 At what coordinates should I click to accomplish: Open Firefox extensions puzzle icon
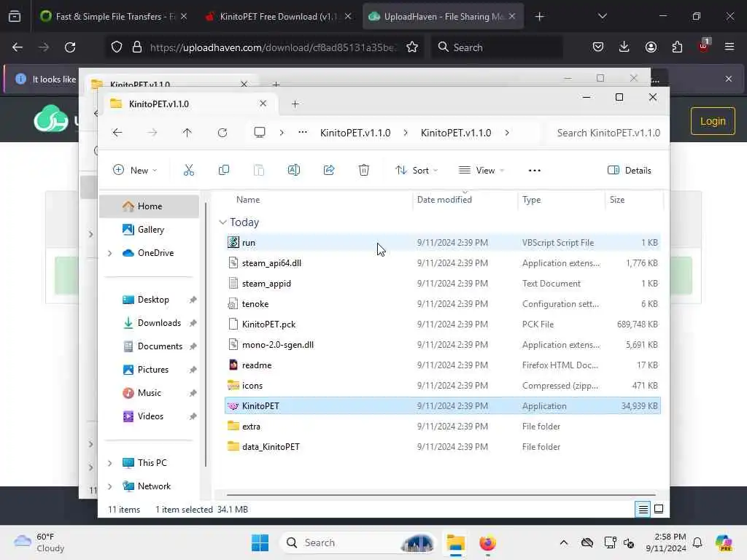[677, 47]
